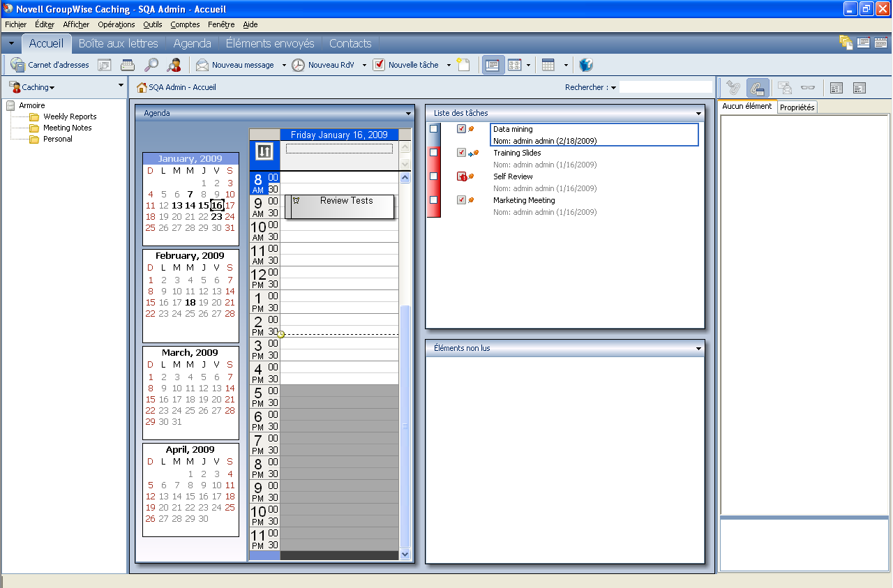Click the up-down arrows icon in the Agenda
This screenshot has width=893, height=588.
click(x=264, y=151)
